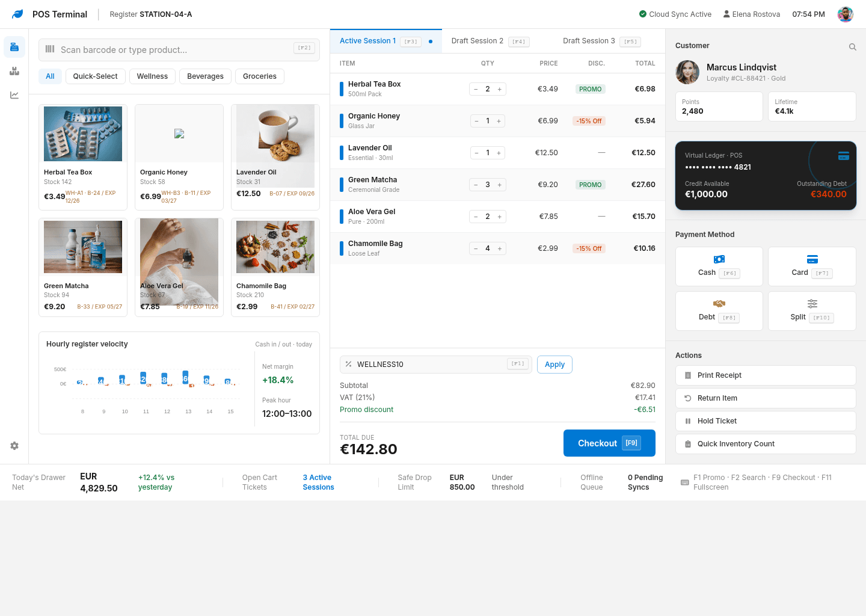Increase Chamomile Bag quantity
This screenshot has width=866, height=616.
coord(499,248)
